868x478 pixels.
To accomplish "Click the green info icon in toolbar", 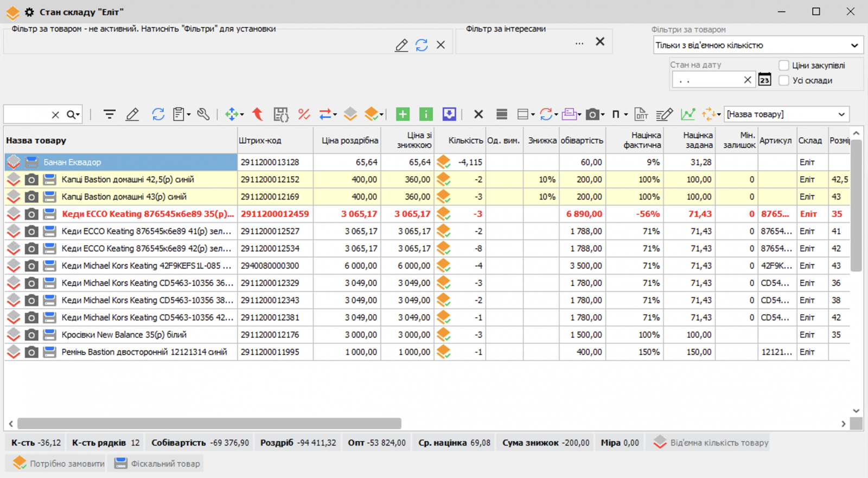I will click(426, 114).
